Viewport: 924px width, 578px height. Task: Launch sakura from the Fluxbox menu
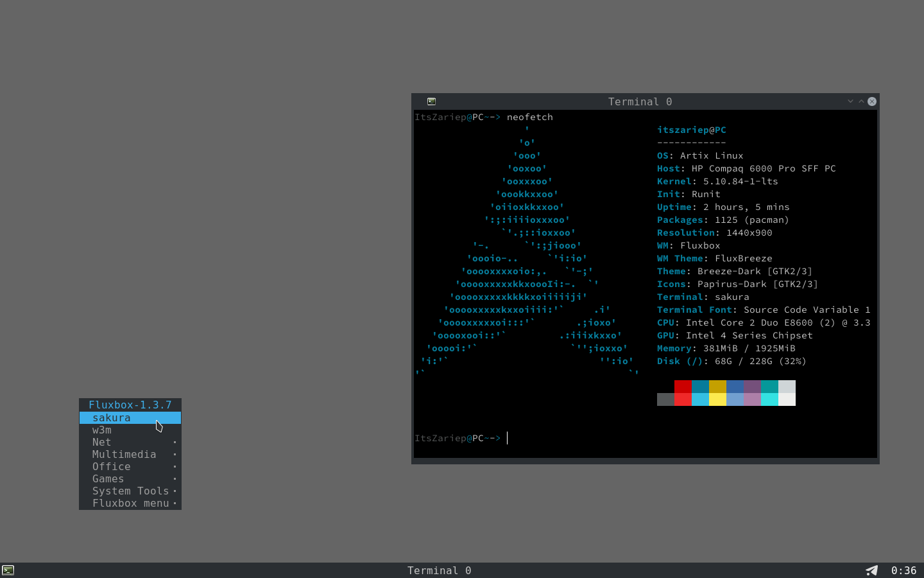130,417
